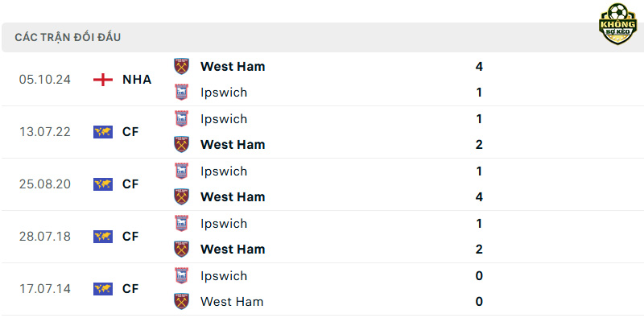Select CF label of 28.07.18 match

pyautogui.click(x=130, y=237)
